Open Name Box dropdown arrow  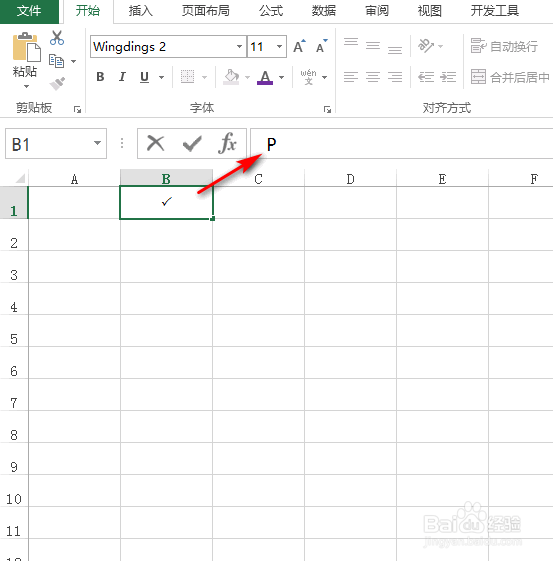[x=97, y=143]
